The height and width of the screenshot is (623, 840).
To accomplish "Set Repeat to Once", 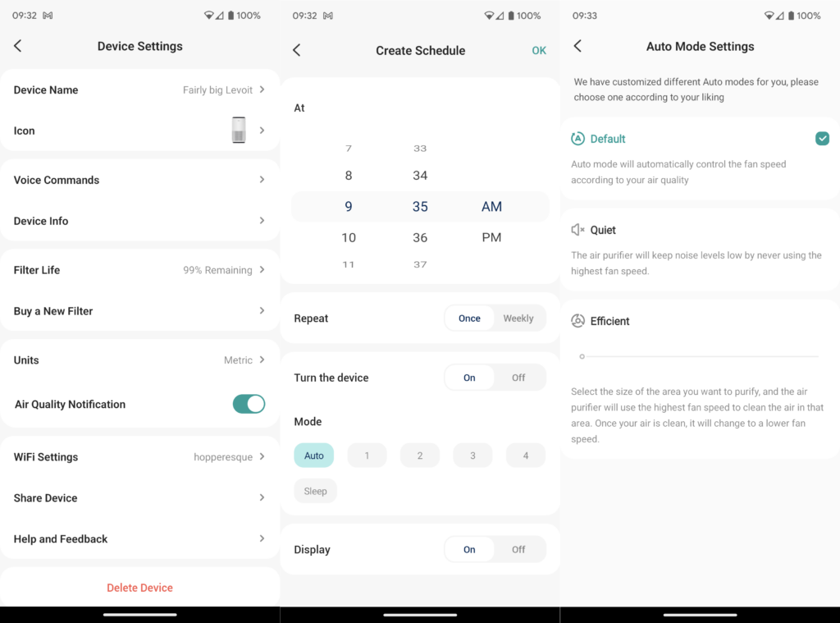I will pyautogui.click(x=469, y=318).
